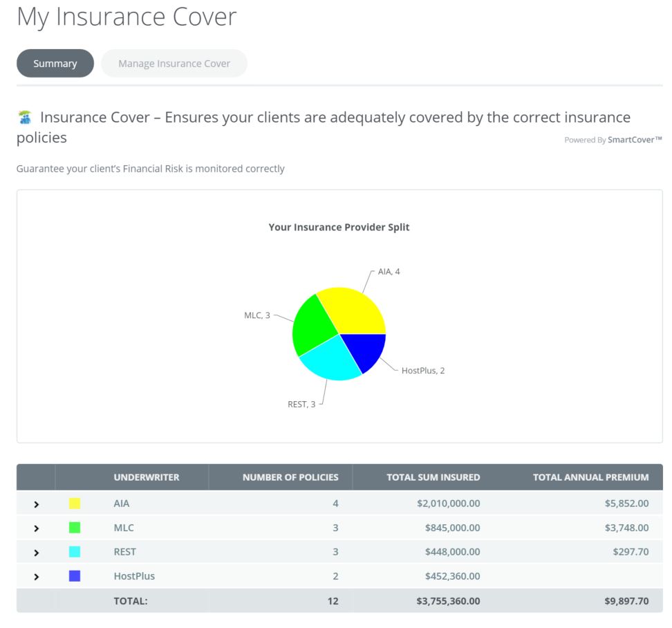Screen dimensions: 672x628
Task: Switch to Manage Insurance Cover tab
Action: pyautogui.click(x=174, y=64)
